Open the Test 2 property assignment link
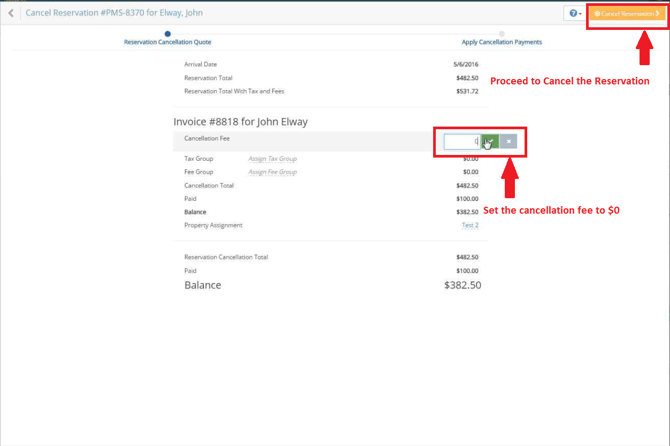The width and height of the screenshot is (670, 446). (x=470, y=225)
